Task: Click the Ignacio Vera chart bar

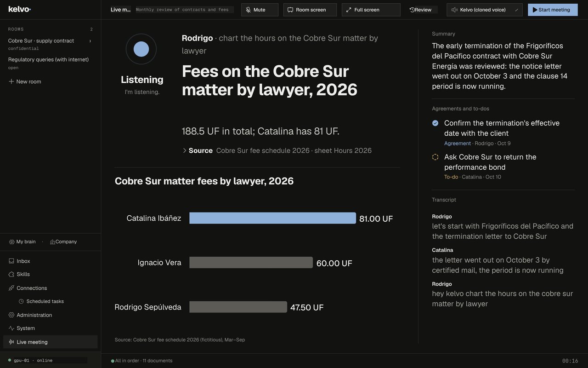Action: point(251,263)
